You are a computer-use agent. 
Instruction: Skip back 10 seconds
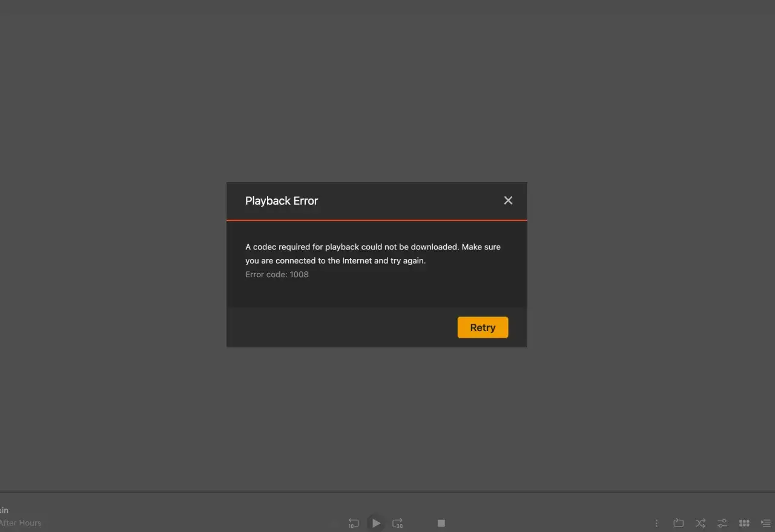(x=354, y=523)
